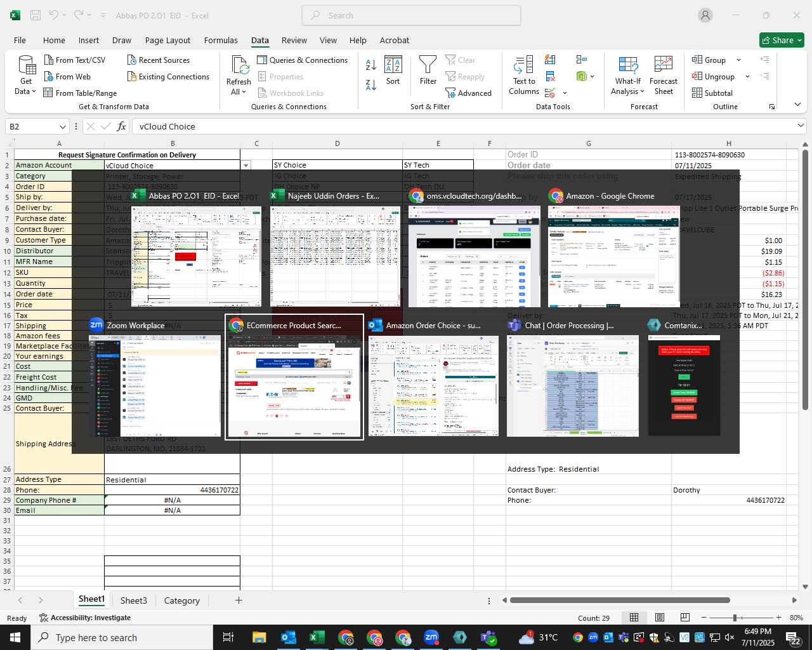Click the Flash Fill icon
The width and height of the screenshot is (812, 650).
coord(550,60)
